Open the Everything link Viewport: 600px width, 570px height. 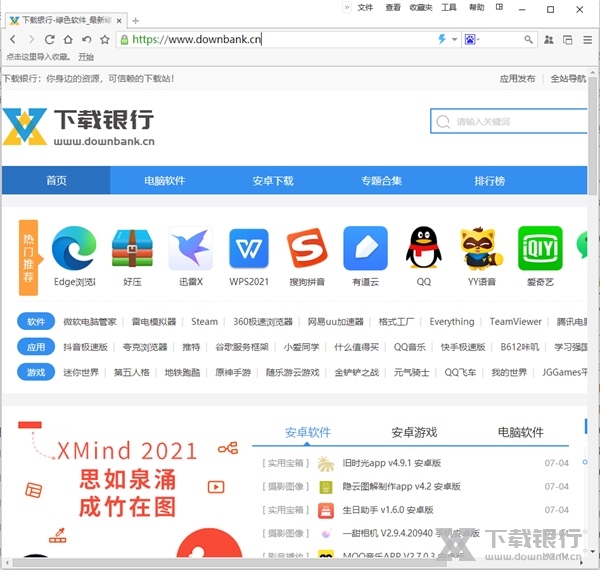pyautogui.click(x=452, y=322)
